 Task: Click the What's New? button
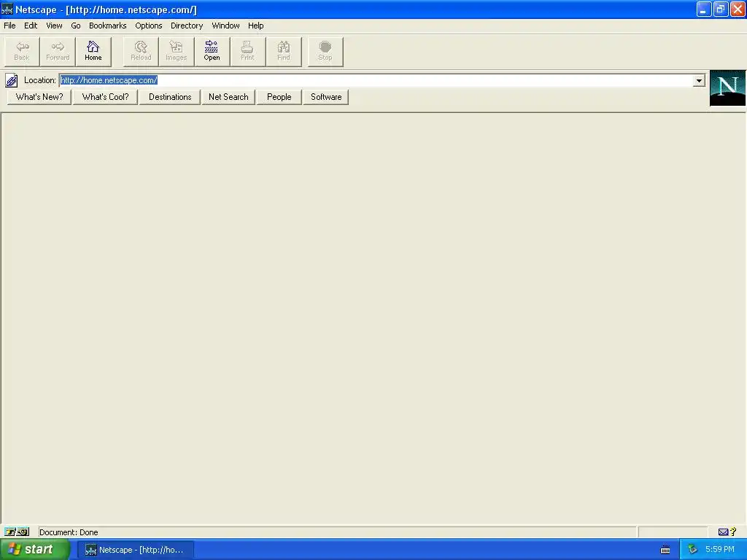tap(39, 97)
